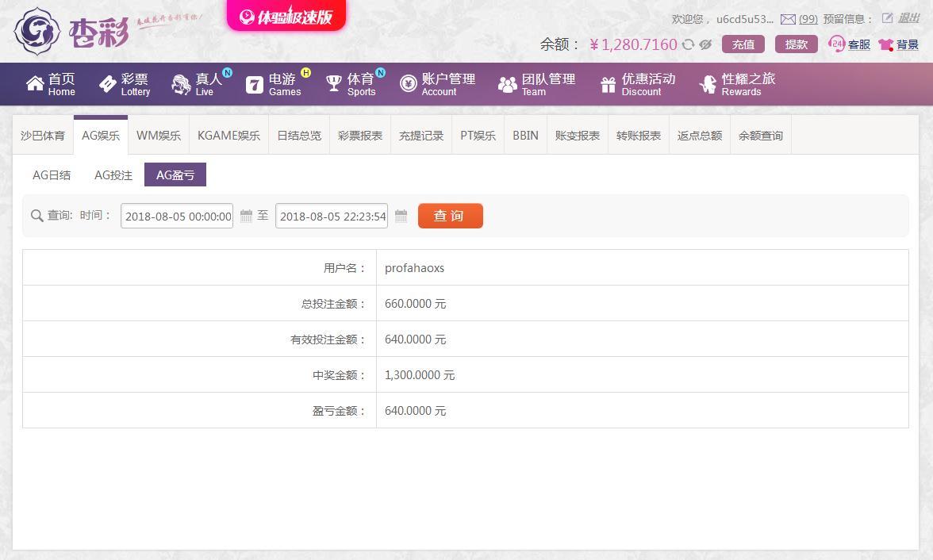
Task: Click the search magnifier icon
Action: point(36,216)
